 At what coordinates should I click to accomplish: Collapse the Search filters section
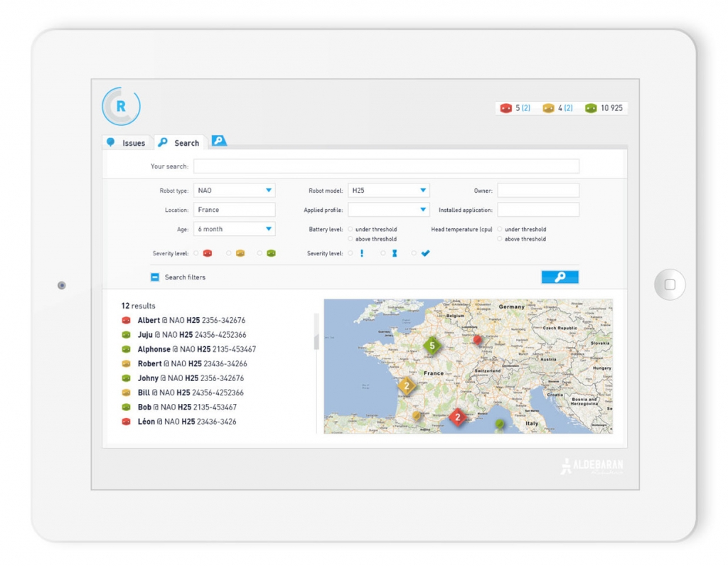(155, 277)
